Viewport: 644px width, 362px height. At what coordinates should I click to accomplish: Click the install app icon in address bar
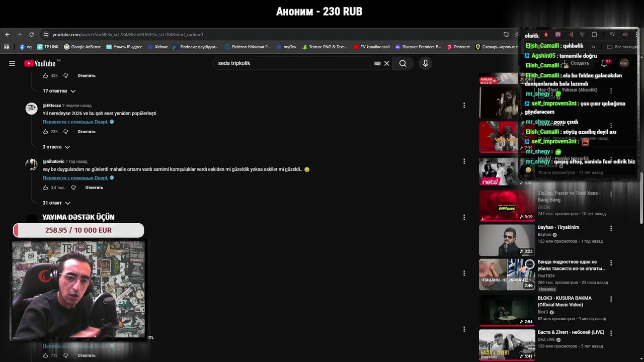point(506,35)
